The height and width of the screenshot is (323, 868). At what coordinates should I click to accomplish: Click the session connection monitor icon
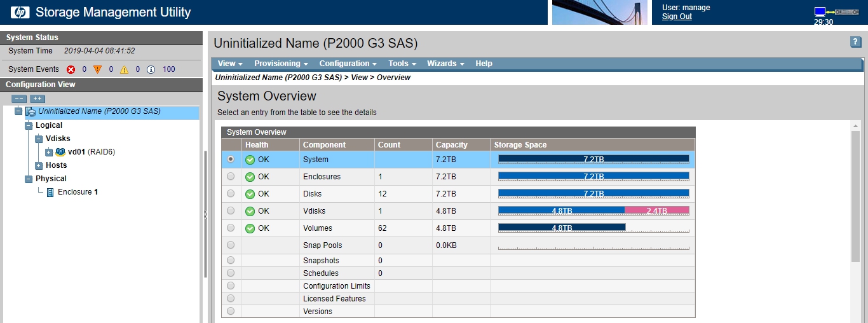(820, 11)
